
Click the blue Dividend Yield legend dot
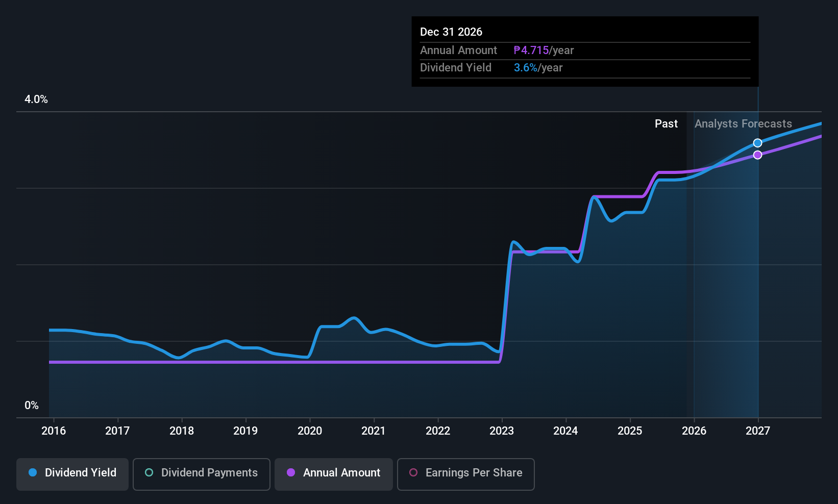coord(33,473)
